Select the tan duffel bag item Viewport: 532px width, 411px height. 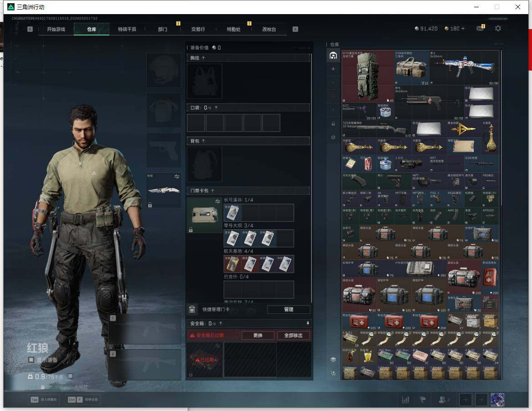pos(412,67)
